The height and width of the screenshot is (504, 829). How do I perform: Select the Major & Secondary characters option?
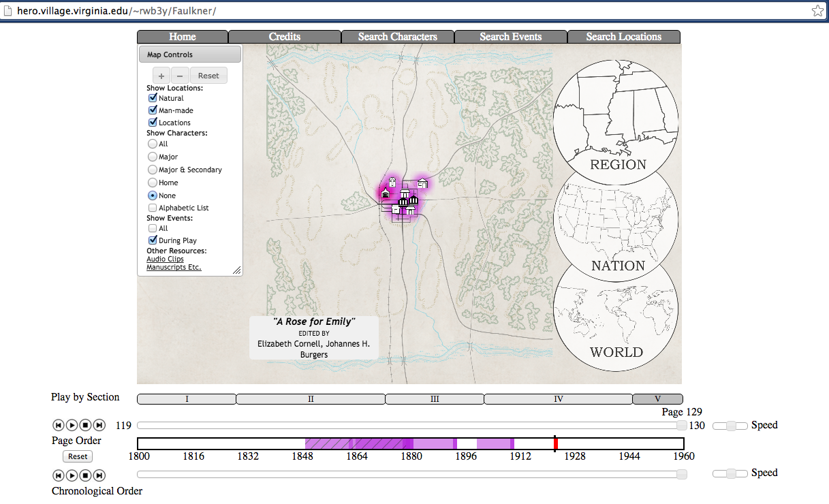click(x=153, y=170)
